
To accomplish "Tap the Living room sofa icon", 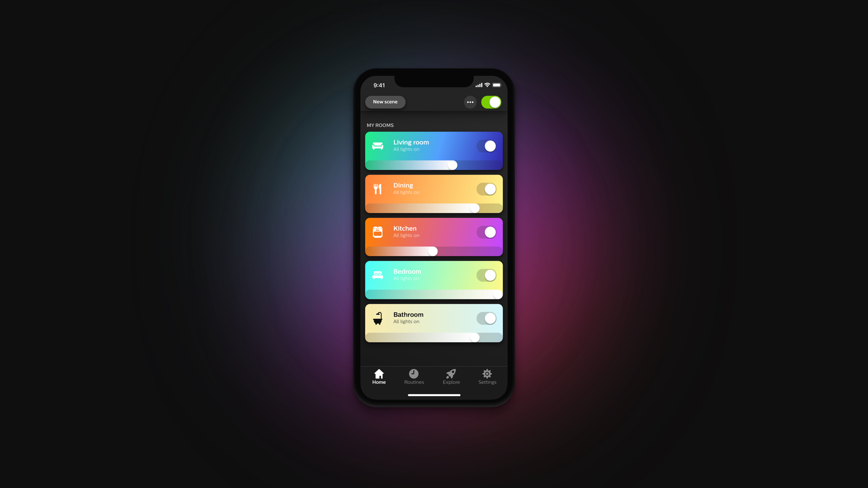I will [x=378, y=146].
